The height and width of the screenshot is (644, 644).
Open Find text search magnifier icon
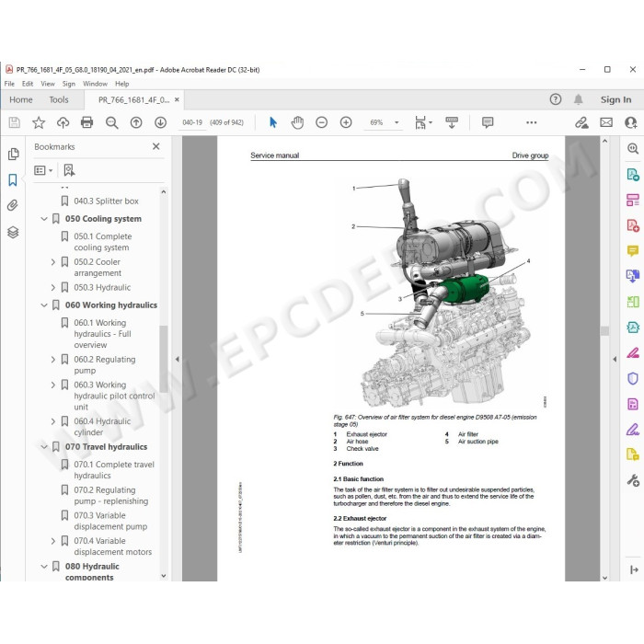pos(111,122)
